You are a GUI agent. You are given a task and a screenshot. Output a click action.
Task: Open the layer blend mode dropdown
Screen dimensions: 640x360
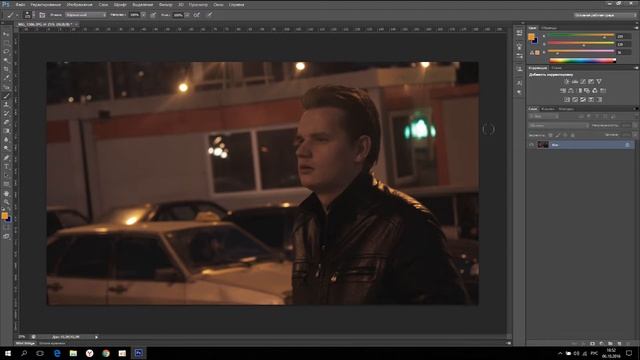pyautogui.click(x=558, y=126)
